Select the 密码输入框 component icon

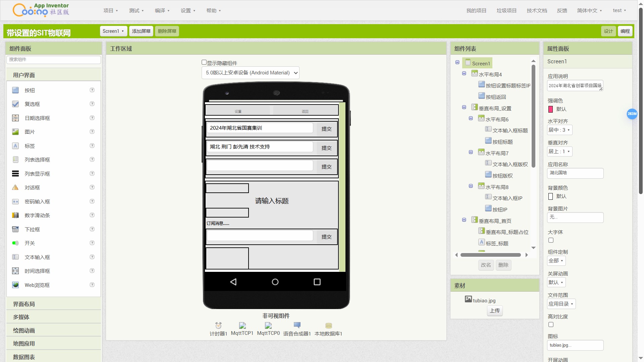tap(15, 201)
